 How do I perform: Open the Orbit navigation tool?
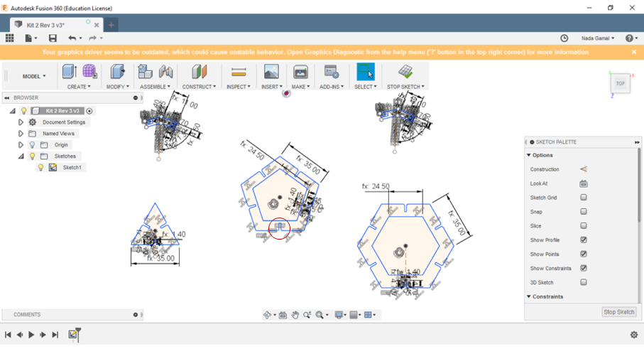coord(268,315)
